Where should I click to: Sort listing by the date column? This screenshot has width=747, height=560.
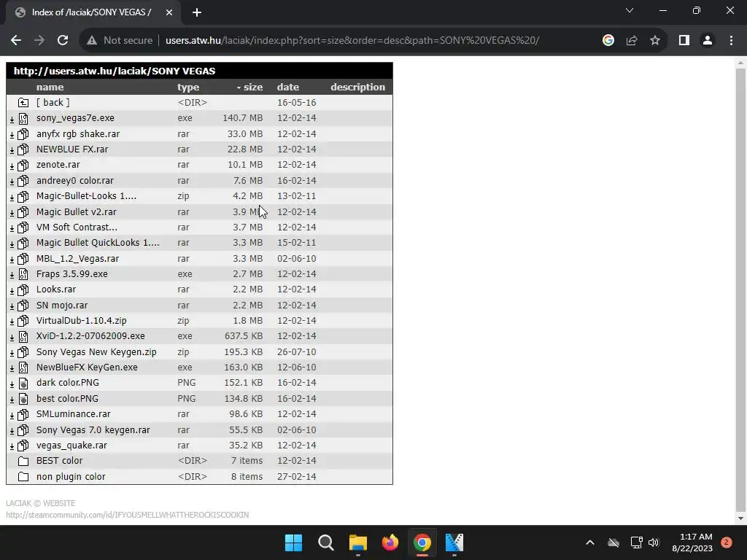[287, 87]
